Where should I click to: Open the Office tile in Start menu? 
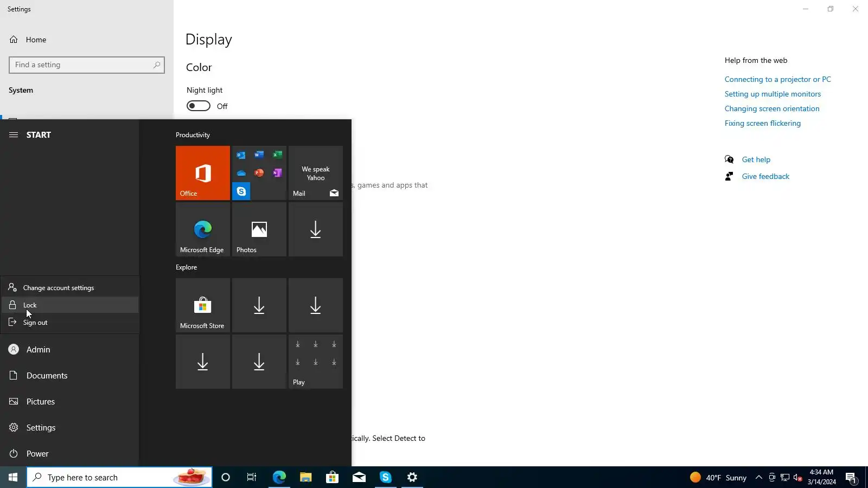coord(203,173)
